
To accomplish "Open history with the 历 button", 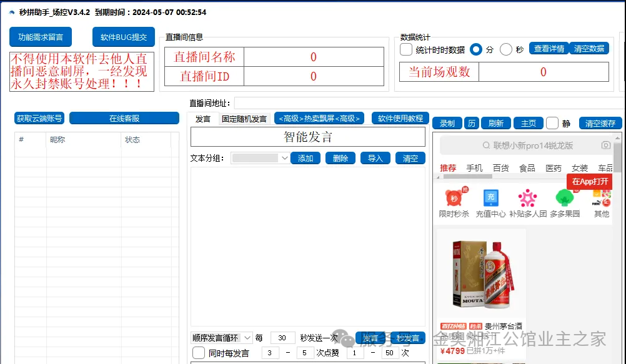I will pos(471,123).
